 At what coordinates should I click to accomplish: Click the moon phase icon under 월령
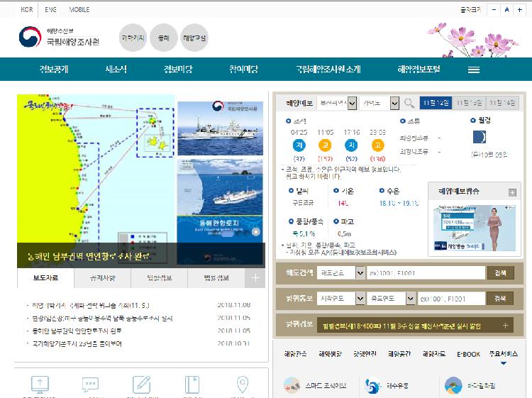tap(480, 137)
